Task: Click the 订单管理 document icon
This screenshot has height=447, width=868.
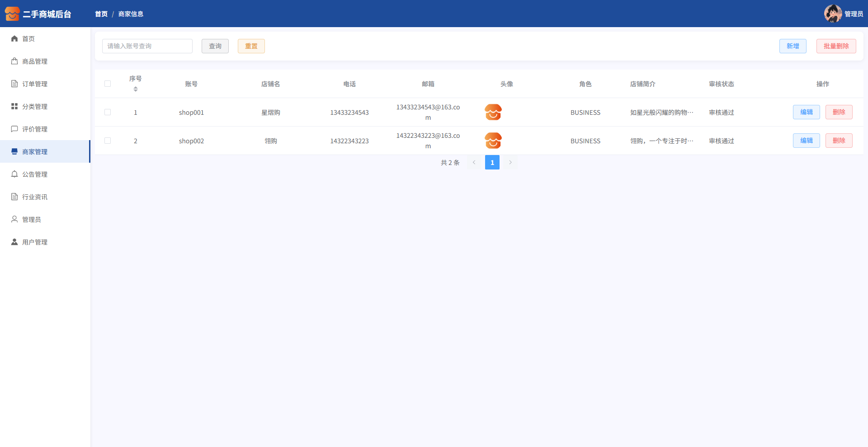Action: (14, 84)
